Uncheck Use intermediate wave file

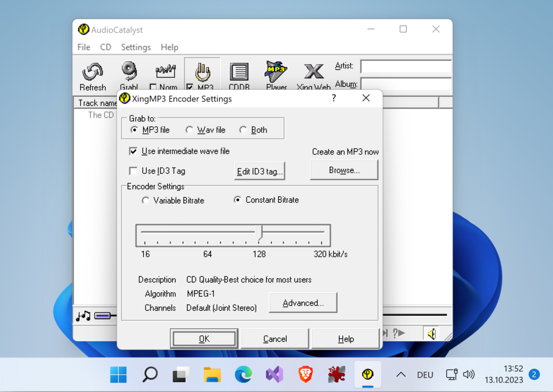(x=133, y=151)
